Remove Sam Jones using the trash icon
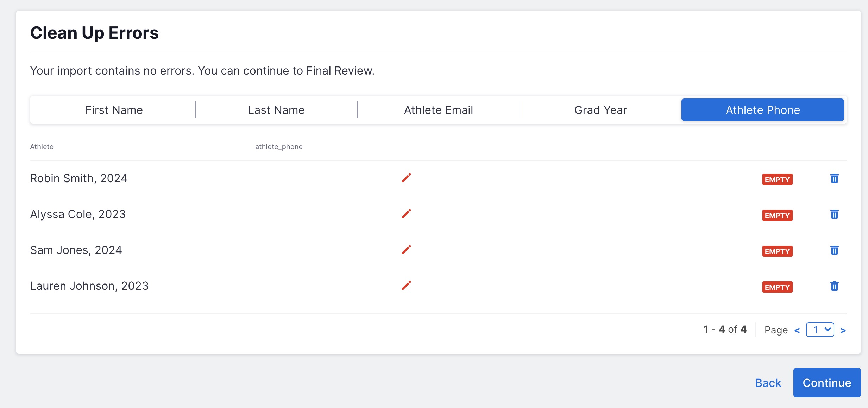The image size is (868, 408). [x=834, y=250]
